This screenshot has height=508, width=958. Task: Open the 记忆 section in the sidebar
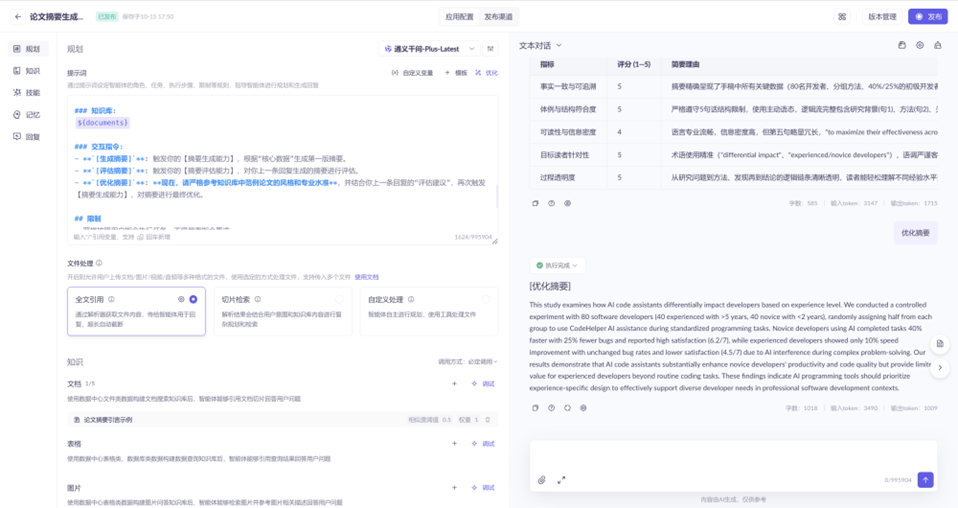(x=27, y=115)
